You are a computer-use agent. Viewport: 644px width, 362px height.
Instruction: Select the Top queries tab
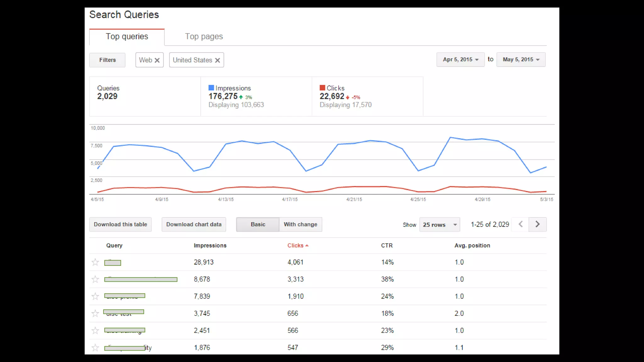click(x=127, y=36)
